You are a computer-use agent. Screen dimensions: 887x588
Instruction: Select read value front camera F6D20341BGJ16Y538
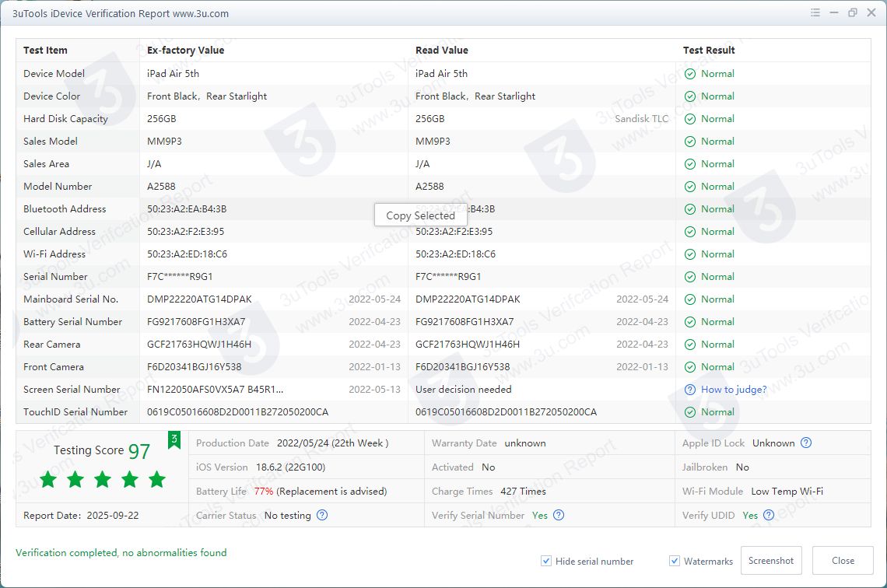[x=463, y=367]
